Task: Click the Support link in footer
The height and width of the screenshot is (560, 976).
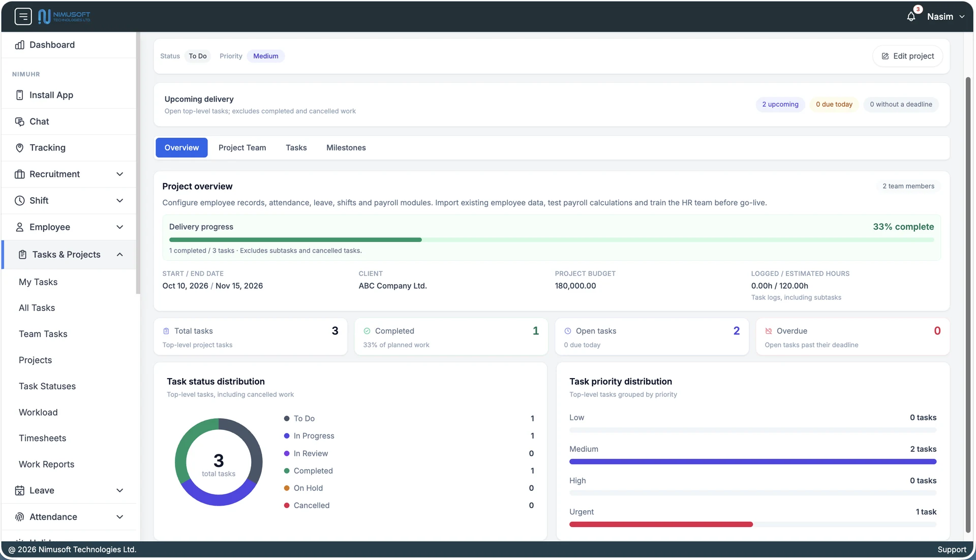Action: coord(952,549)
